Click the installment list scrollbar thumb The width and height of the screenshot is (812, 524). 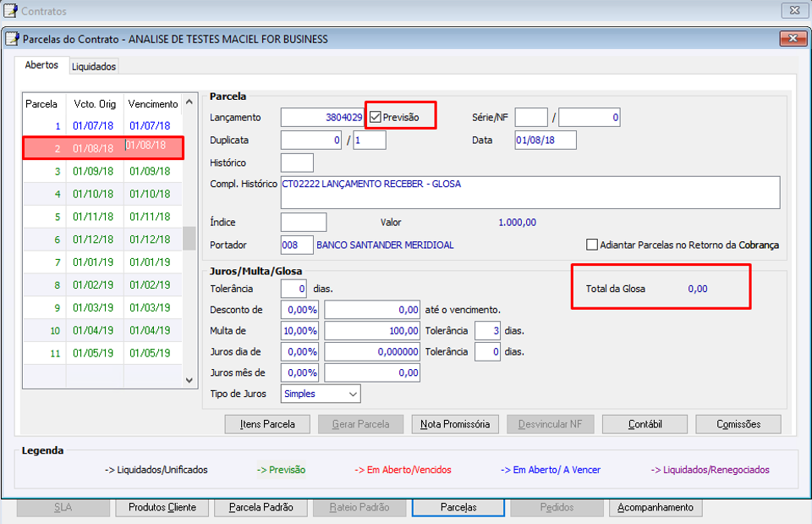pyautogui.click(x=189, y=238)
